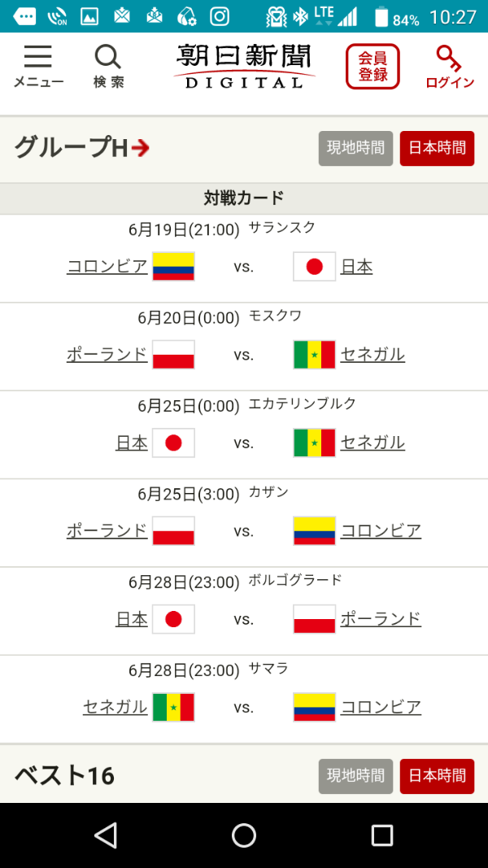
Task: Tap Poland flag in June 20 match
Action: [173, 355]
